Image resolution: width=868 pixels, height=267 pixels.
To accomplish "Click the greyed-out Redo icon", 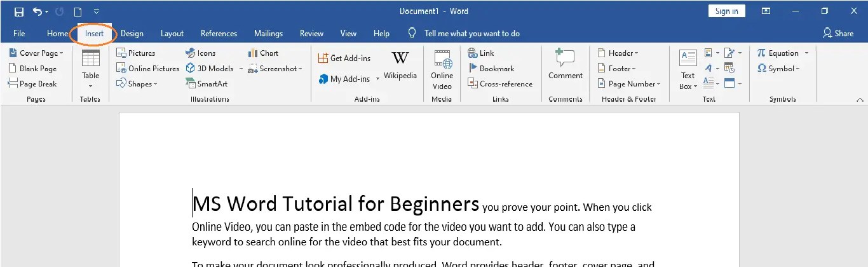I will (x=60, y=11).
